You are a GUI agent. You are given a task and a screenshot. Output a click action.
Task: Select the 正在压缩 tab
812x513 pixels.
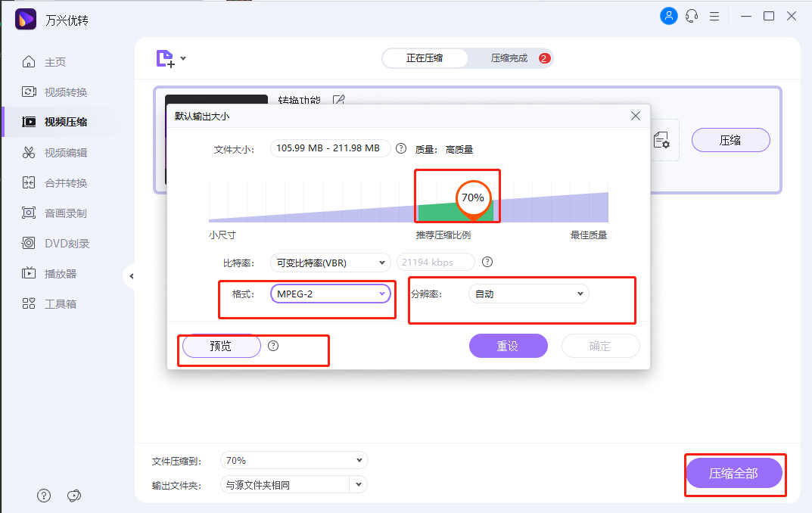point(425,58)
